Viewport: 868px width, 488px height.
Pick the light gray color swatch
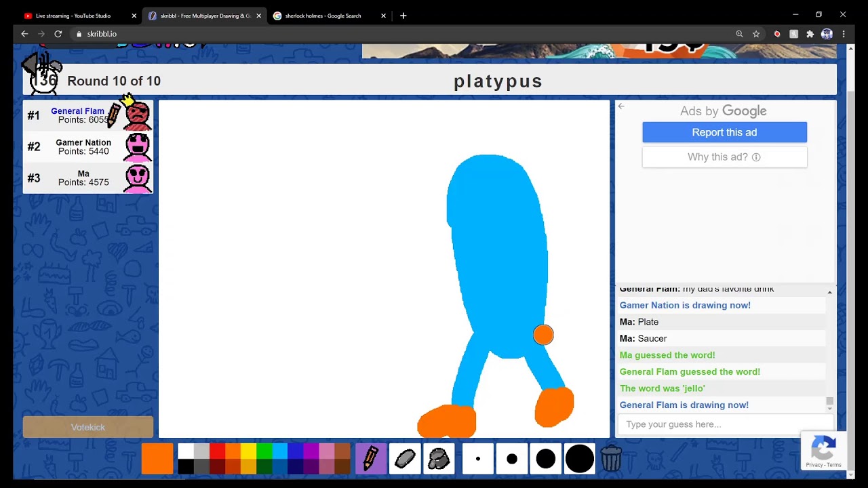201,451
